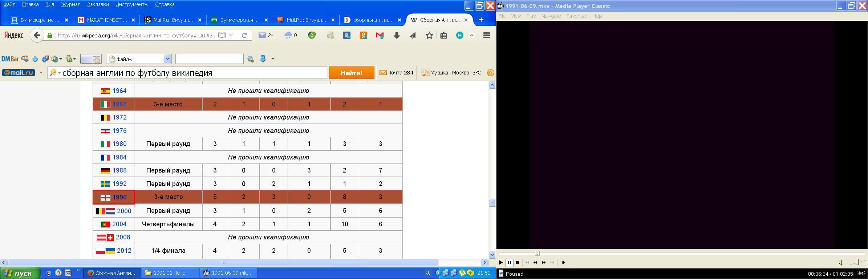Image resolution: width=868 pixels, height=279 pixels.
Task: Switch to the сборная англи... Yandex tab
Action: click(x=372, y=20)
